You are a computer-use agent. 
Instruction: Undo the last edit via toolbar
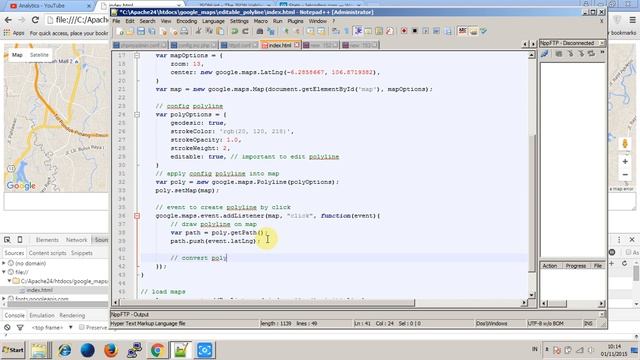pyautogui.click(x=235, y=31)
